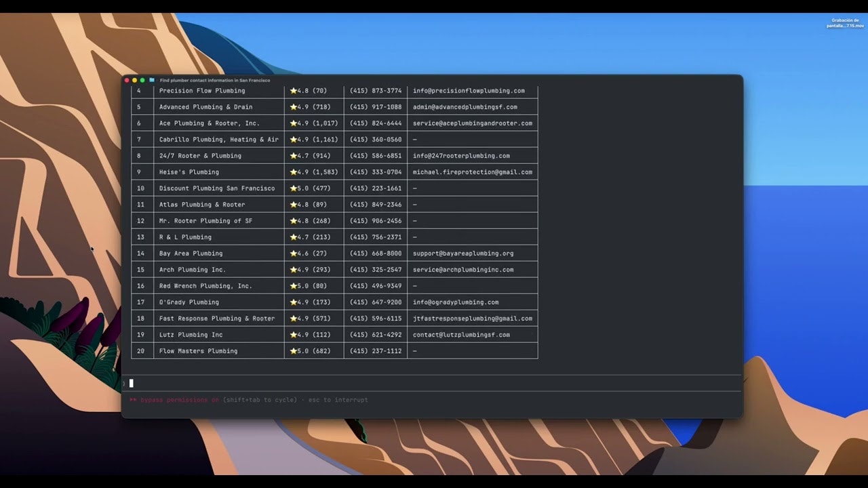Click phone number (415) 906-2456
This screenshot has height=488, width=868.
tap(376, 221)
